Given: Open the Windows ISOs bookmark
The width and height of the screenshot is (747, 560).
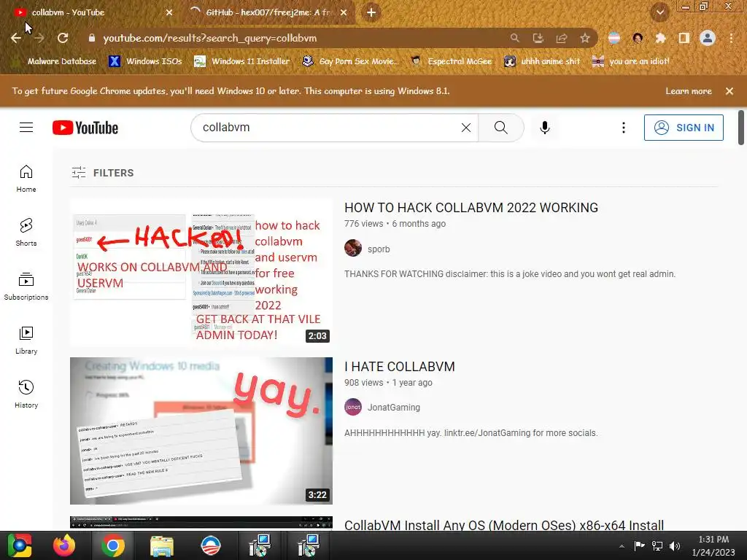Looking at the screenshot, I should coord(145,61).
